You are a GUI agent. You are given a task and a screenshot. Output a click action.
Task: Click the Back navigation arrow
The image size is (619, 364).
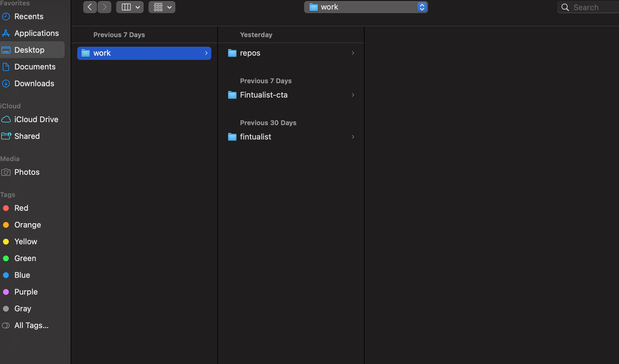point(90,7)
